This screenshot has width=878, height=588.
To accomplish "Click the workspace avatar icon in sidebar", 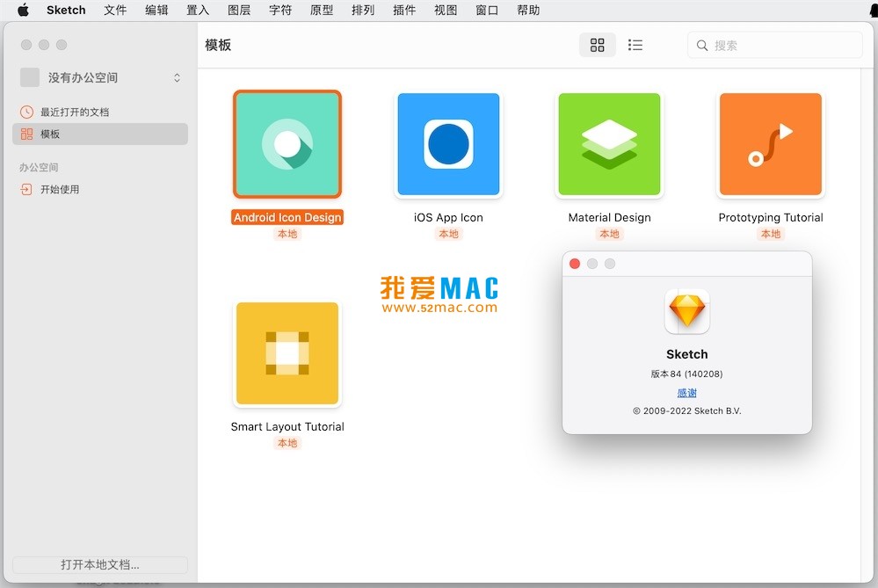I will point(28,77).
